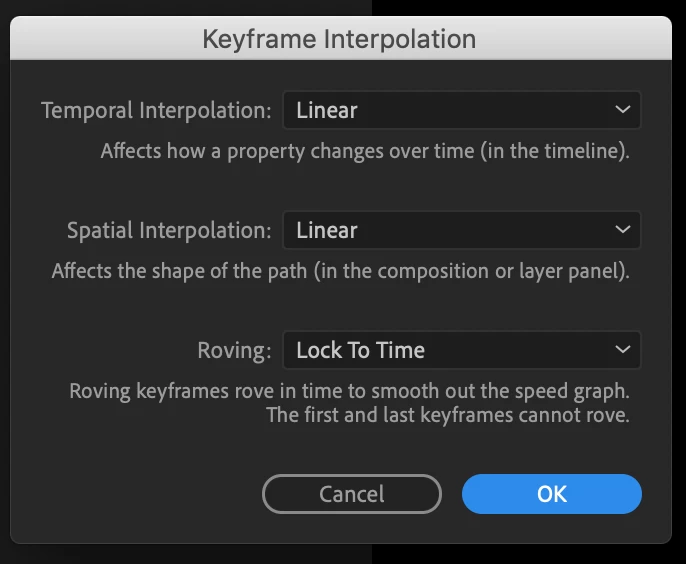Click the "Roving:" label
Image resolution: width=686 pixels, height=564 pixels.
click(x=234, y=350)
